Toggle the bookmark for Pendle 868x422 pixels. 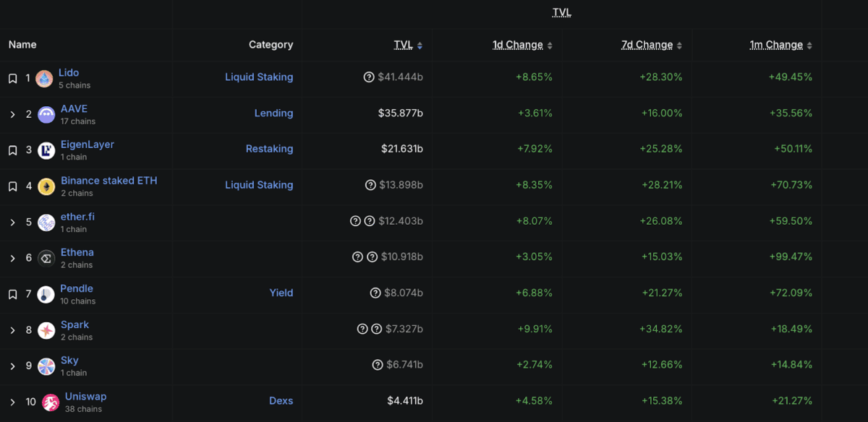tap(12, 294)
